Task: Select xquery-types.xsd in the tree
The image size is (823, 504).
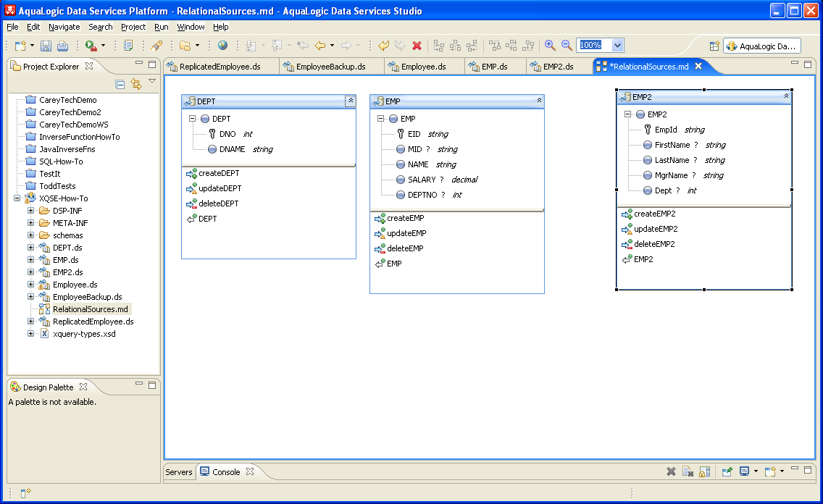Action: click(84, 334)
